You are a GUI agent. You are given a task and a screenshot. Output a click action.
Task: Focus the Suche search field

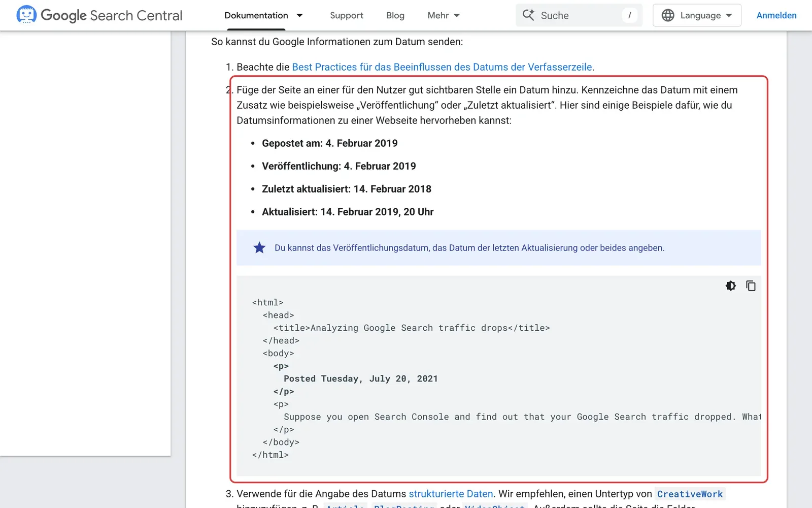tap(579, 15)
